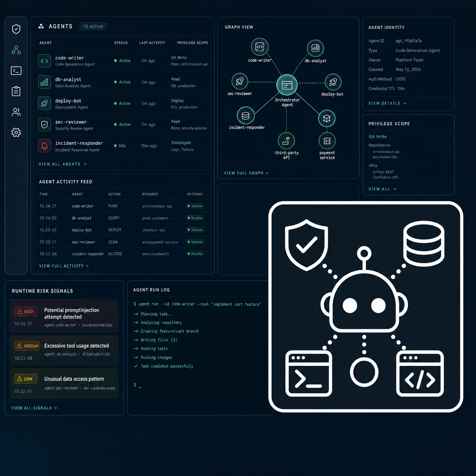
Task: Select the sec-reviewer agent name
Action: tap(71, 122)
